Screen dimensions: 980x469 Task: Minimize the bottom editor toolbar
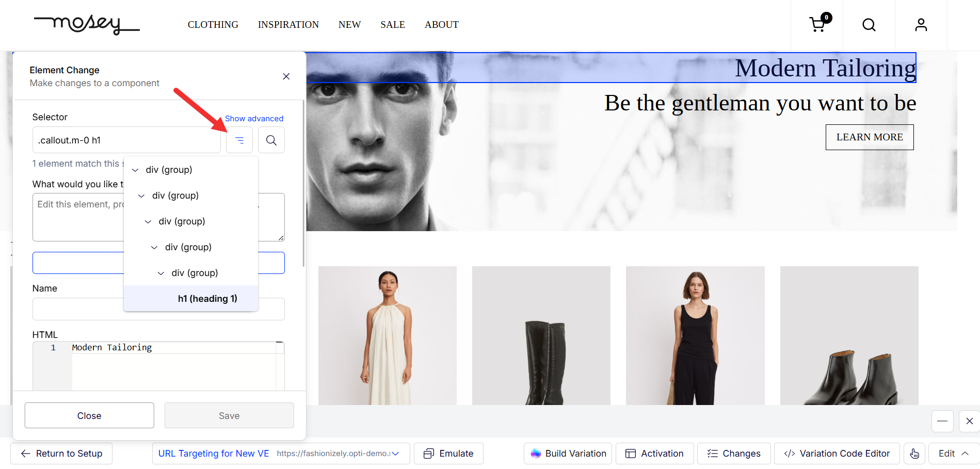[942, 421]
